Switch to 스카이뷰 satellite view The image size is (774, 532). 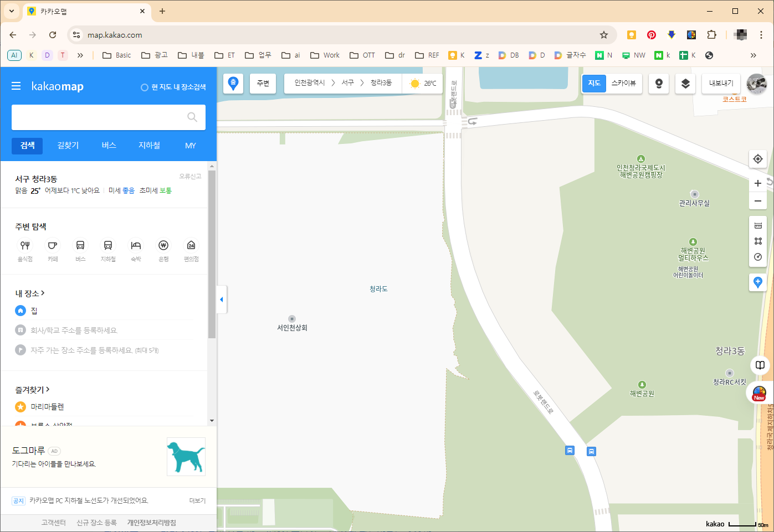coord(624,83)
